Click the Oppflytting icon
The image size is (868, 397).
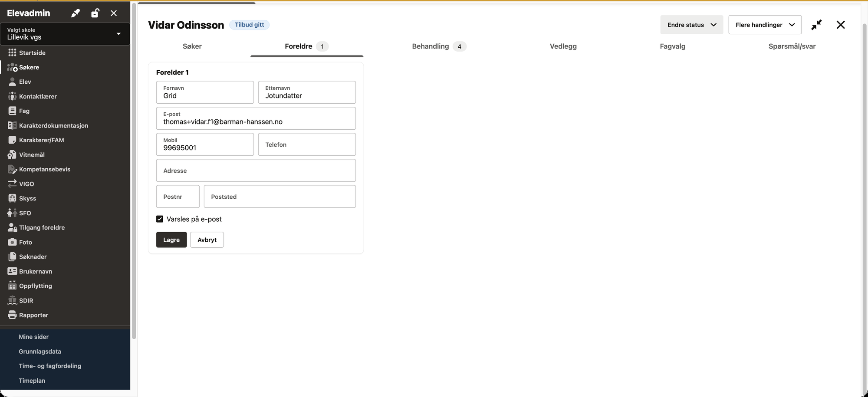click(12, 285)
